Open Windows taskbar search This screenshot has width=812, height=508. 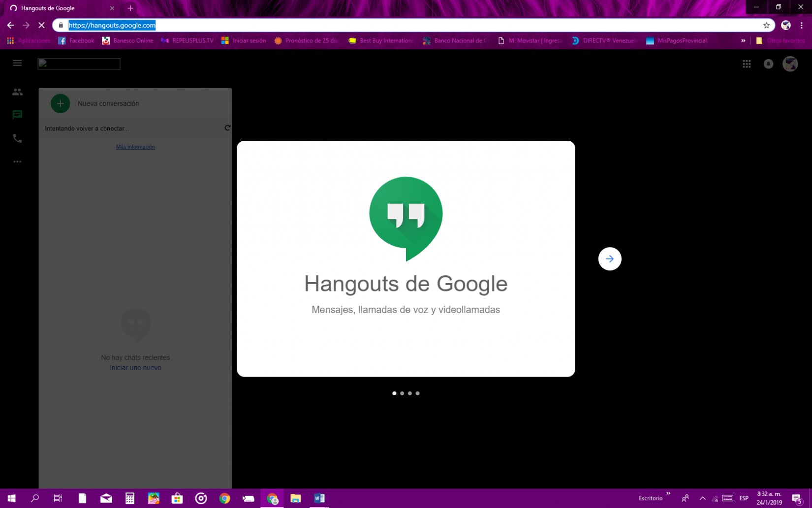(35, 498)
